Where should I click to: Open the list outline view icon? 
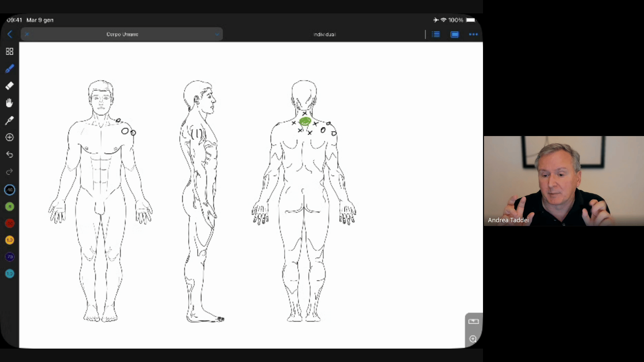tap(436, 34)
